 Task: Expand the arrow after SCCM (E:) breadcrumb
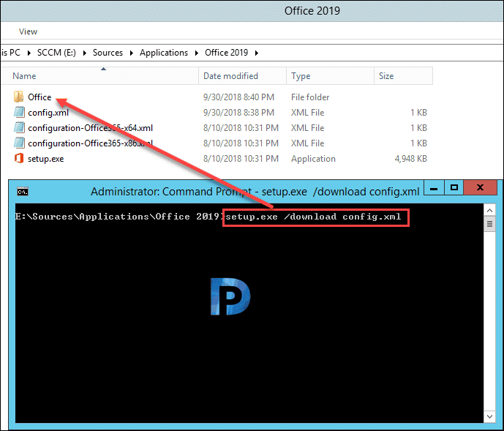point(85,53)
